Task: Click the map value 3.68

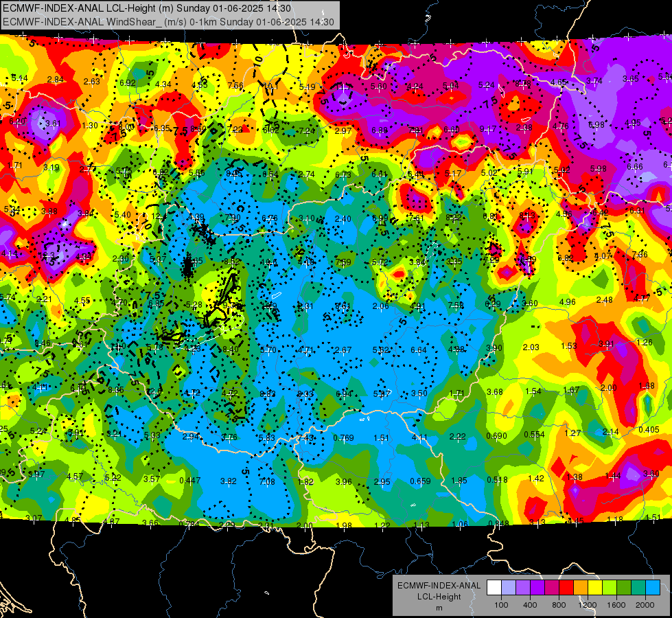Action: coord(495,391)
